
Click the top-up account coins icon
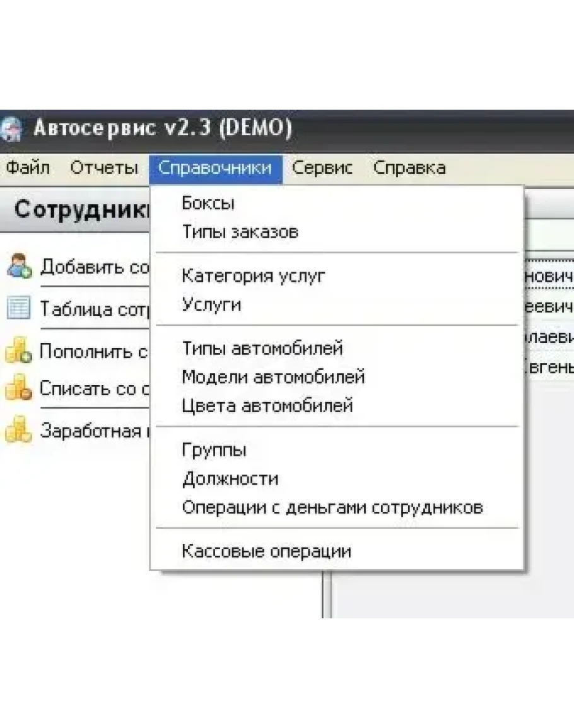pyautogui.click(x=18, y=350)
